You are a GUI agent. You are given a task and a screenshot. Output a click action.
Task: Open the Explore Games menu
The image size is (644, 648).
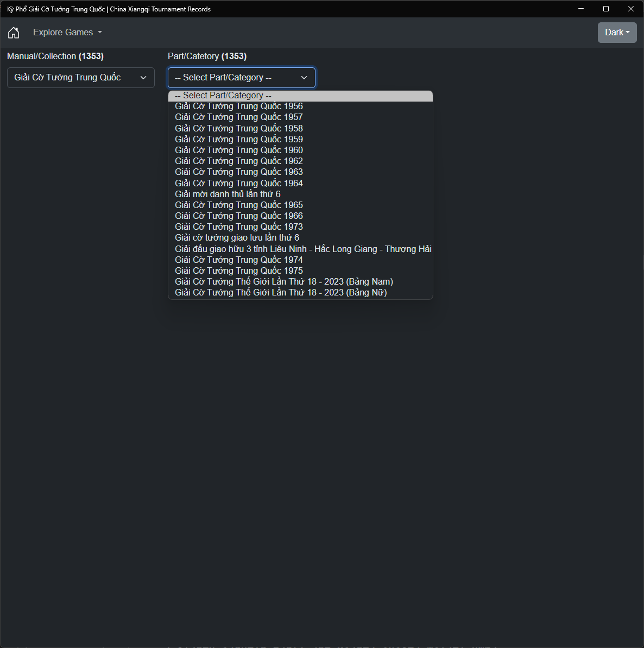(x=67, y=32)
